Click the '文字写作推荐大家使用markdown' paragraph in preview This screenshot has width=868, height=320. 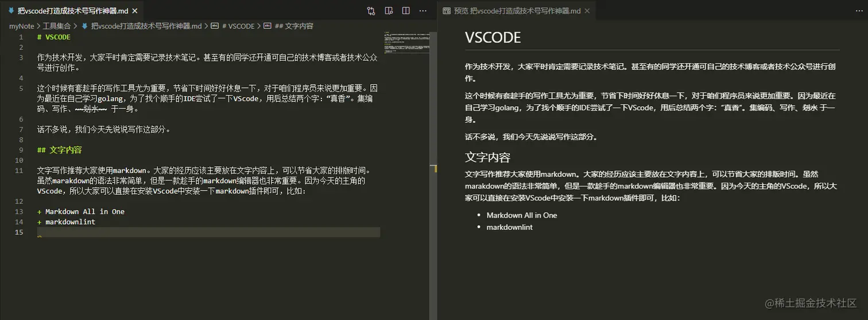651,186
